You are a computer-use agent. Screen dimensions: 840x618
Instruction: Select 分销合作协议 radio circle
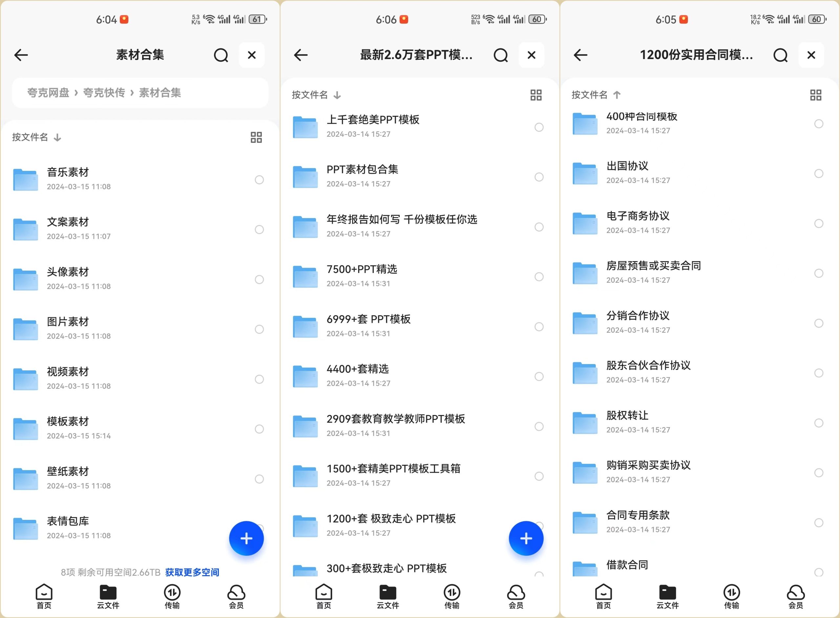819,323
